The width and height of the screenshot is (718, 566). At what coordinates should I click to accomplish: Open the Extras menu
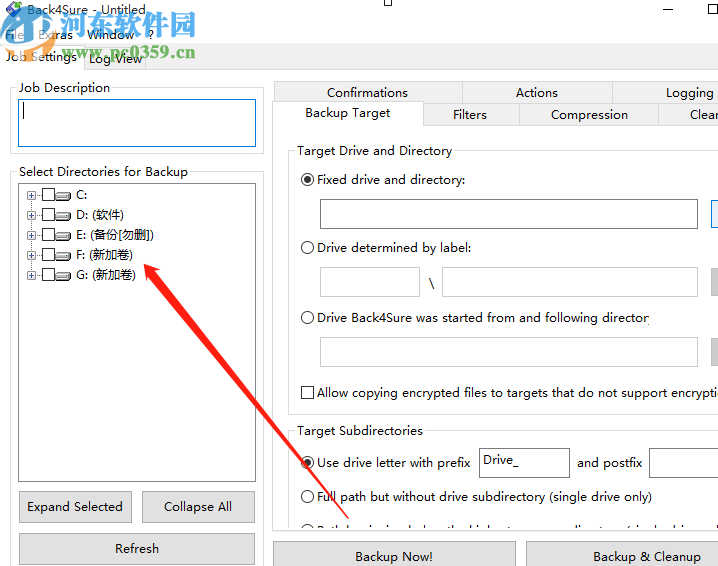pos(55,35)
